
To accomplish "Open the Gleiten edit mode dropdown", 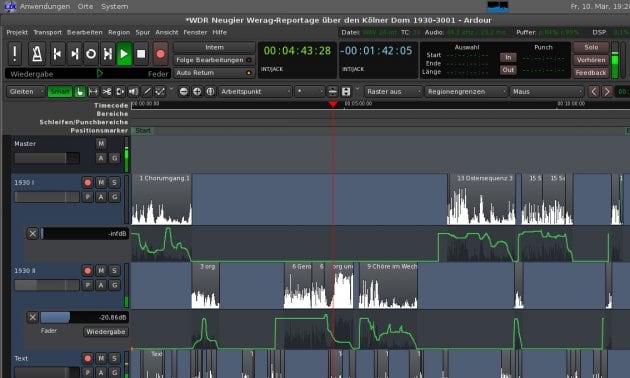I will coord(26,92).
